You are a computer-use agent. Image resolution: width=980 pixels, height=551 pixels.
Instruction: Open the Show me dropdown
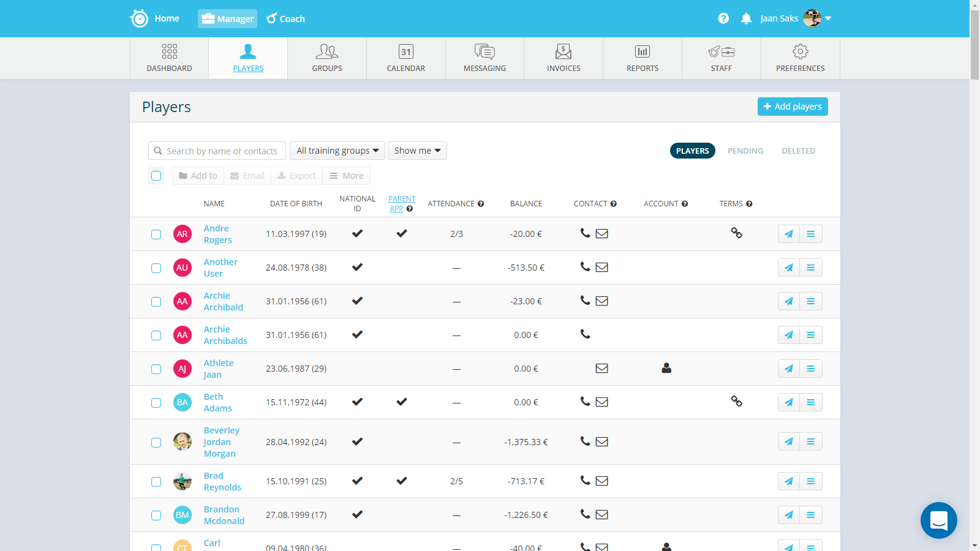(x=417, y=151)
